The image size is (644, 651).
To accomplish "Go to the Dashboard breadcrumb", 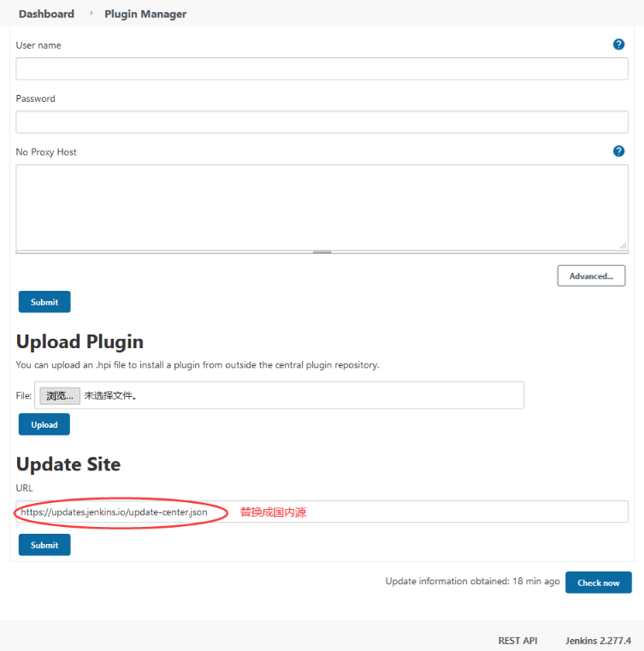I will [x=46, y=14].
